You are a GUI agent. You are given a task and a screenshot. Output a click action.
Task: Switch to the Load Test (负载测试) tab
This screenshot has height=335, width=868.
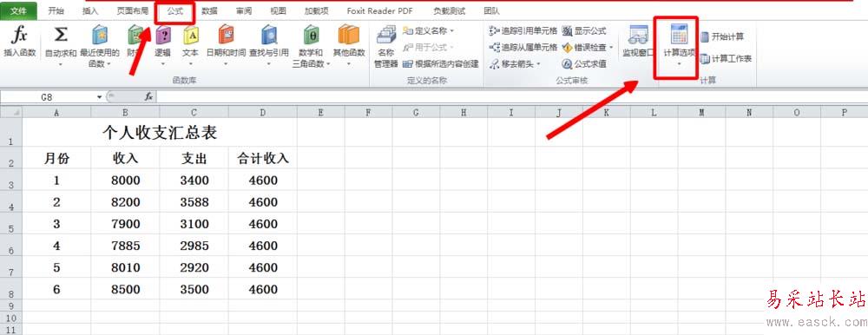(x=449, y=10)
